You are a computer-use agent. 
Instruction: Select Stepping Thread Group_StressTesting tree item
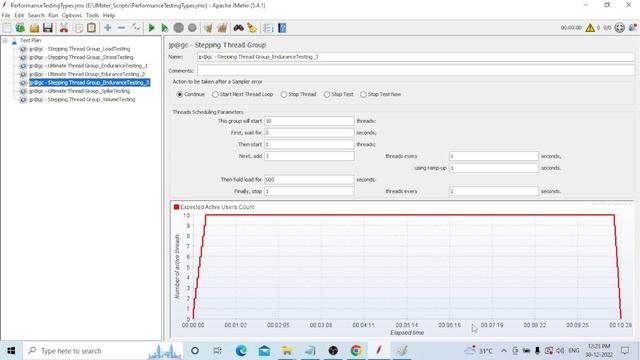coord(81,58)
